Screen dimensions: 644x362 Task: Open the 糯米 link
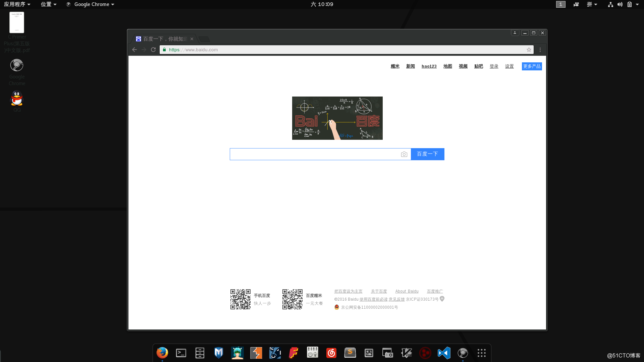[x=395, y=66]
